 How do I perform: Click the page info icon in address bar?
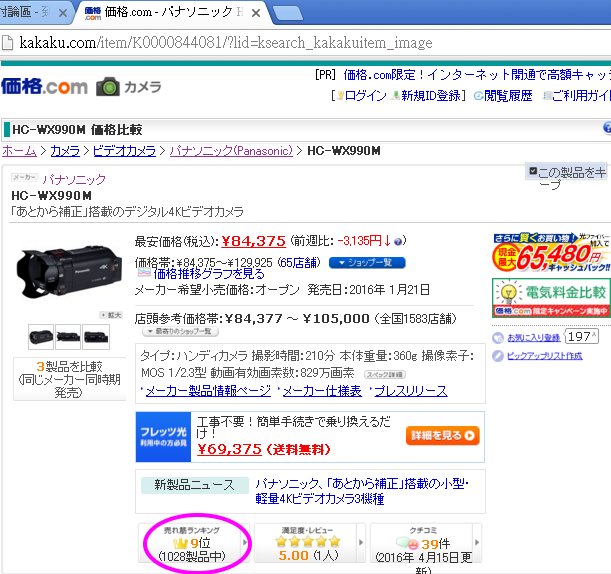point(7,43)
